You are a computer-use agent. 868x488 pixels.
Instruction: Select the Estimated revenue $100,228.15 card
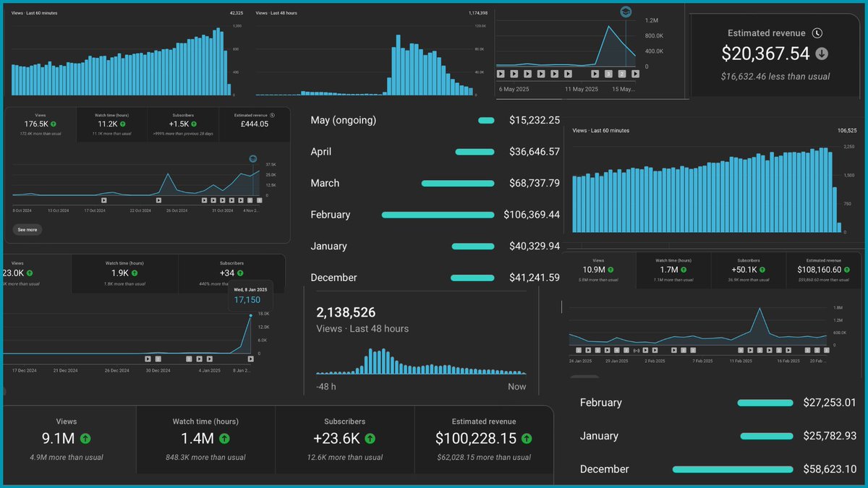pyautogui.click(x=484, y=439)
